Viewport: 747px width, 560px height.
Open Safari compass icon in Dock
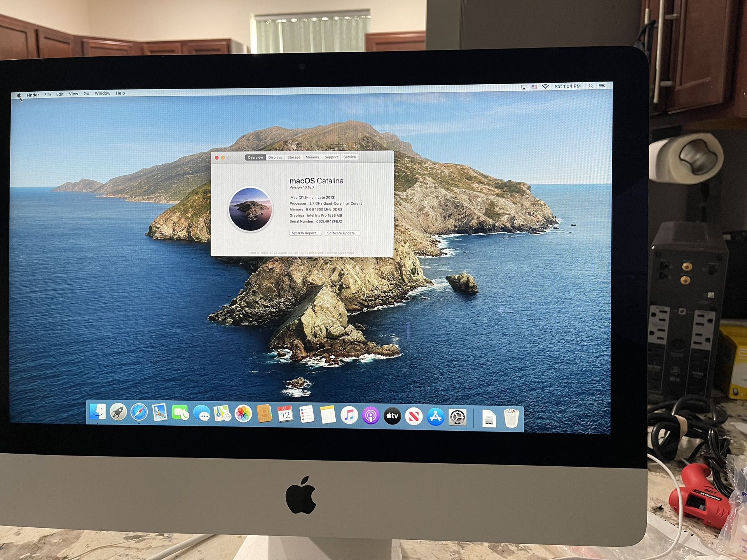pos(139,412)
